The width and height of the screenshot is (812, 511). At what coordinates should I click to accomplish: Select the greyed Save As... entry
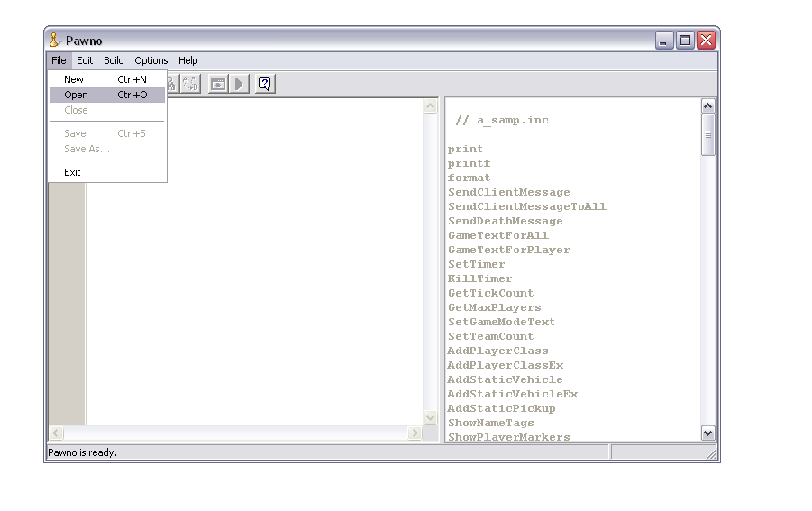click(107, 149)
